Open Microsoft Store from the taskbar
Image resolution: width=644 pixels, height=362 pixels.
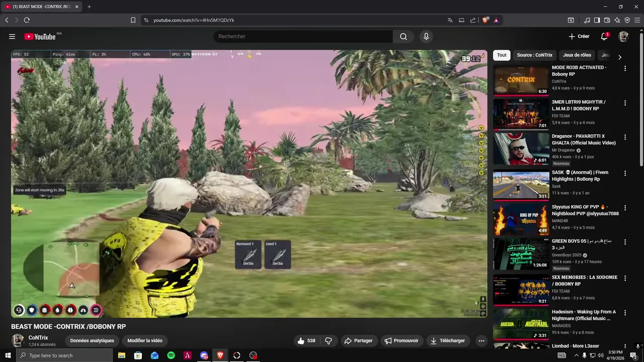point(138,355)
